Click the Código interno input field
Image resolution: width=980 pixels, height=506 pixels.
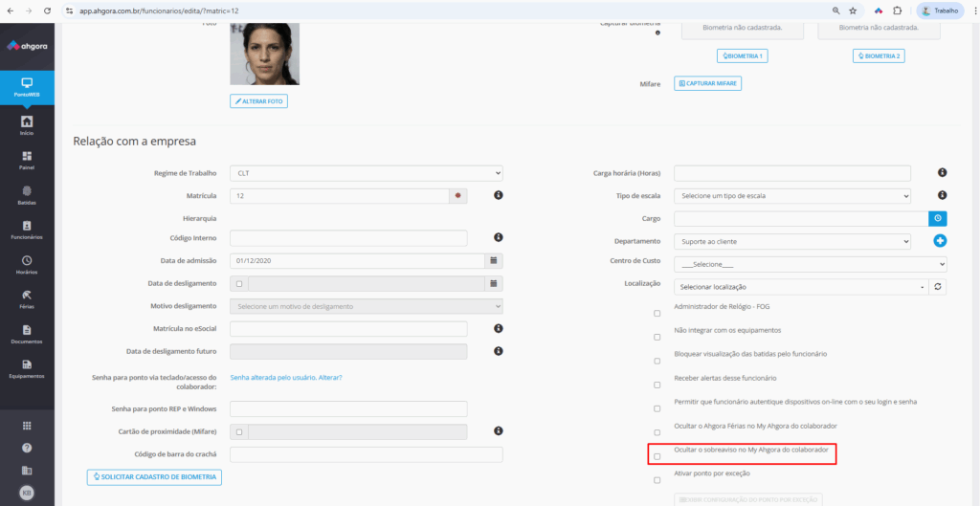[x=348, y=237]
